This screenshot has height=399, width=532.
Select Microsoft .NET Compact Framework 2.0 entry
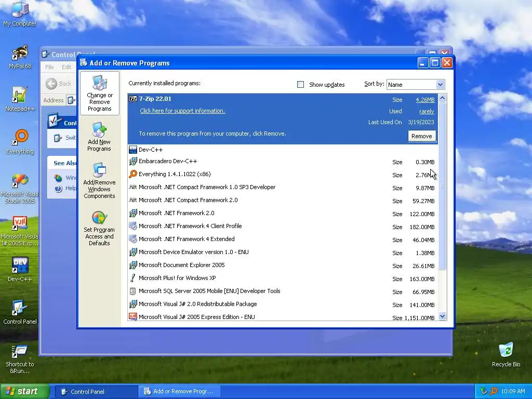point(283,200)
